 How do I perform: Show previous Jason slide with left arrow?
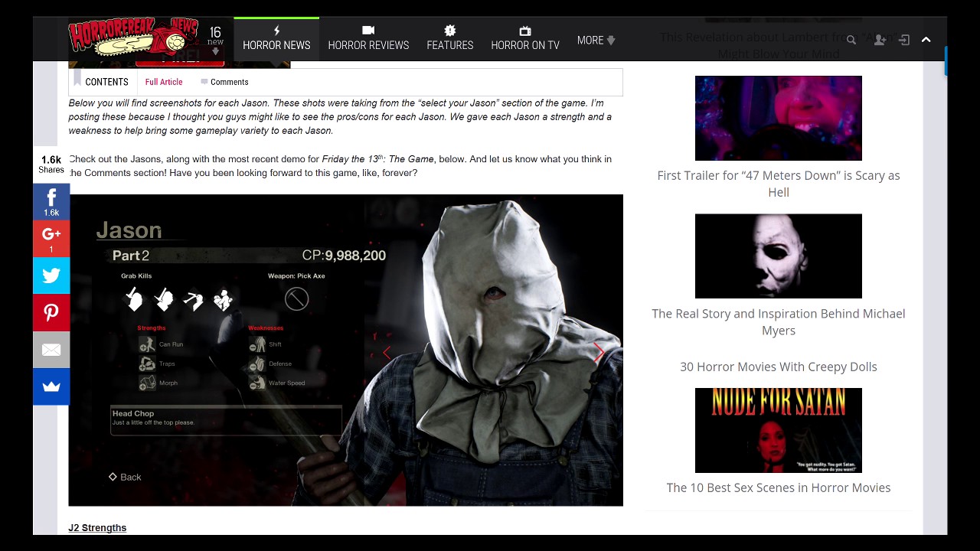click(387, 353)
